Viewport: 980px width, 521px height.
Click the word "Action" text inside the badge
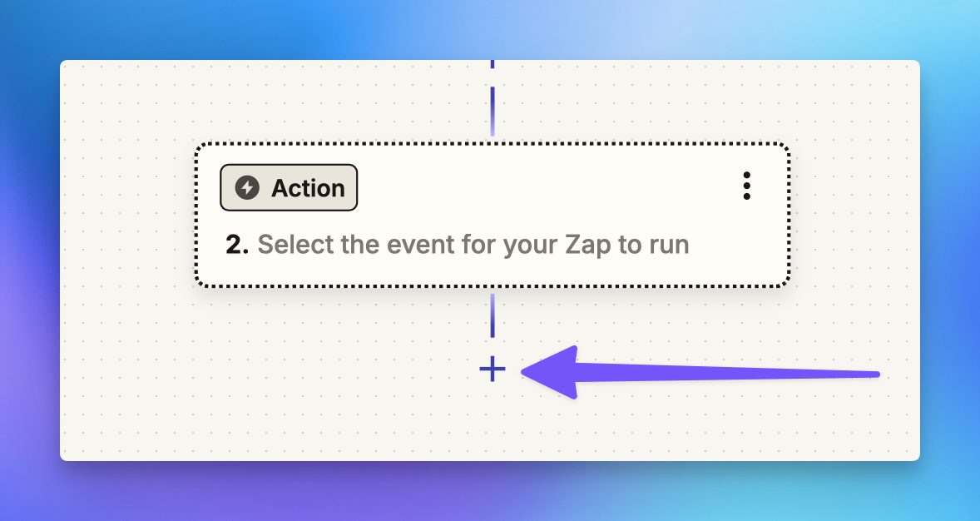tap(308, 188)
